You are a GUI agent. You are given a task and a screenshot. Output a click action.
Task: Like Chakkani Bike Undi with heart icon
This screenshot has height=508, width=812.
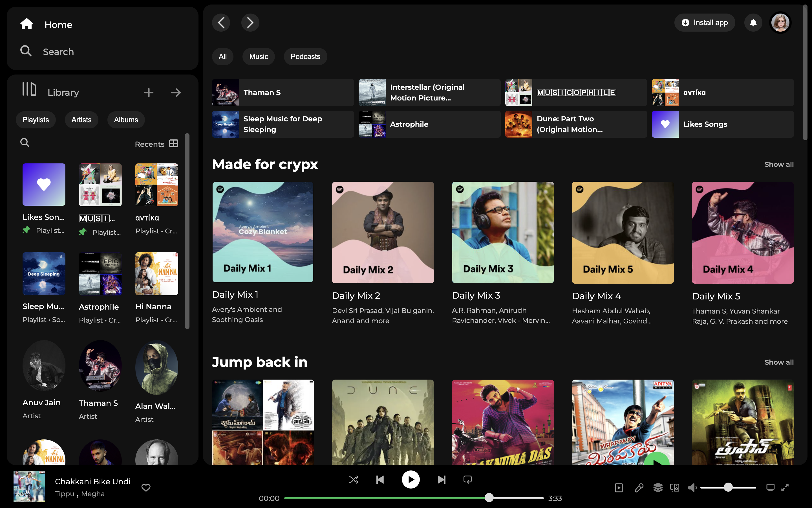coord(146,487)
